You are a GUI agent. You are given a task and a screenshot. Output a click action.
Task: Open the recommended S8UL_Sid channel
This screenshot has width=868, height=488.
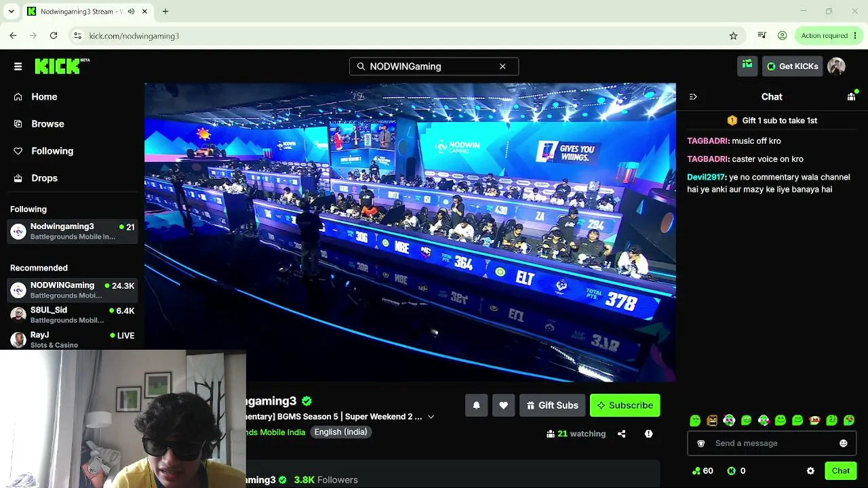72,314
